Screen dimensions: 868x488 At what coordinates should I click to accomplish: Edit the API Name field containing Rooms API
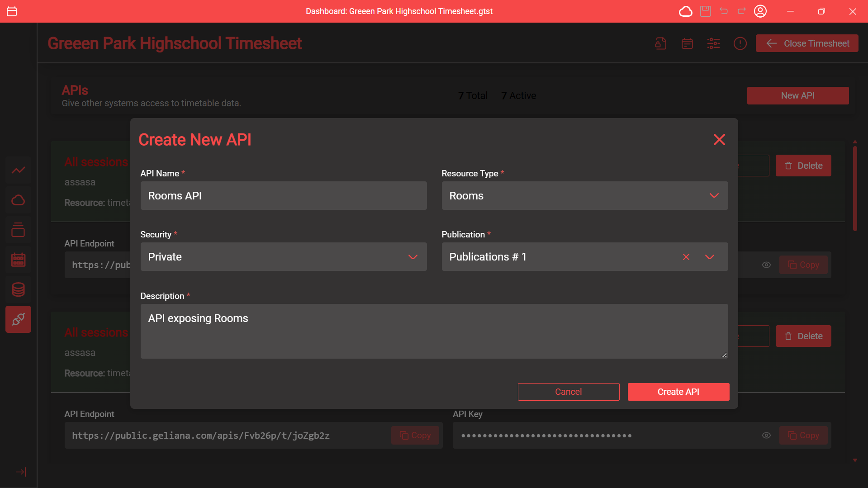point(283,195)
